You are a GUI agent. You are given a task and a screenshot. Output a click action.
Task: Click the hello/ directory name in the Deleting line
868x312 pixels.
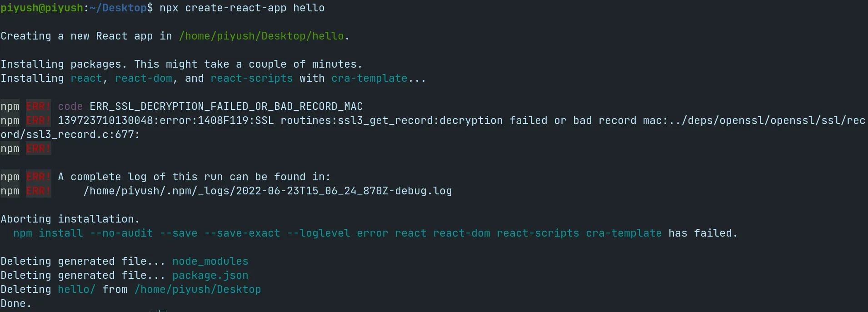[x=77, y=289]
